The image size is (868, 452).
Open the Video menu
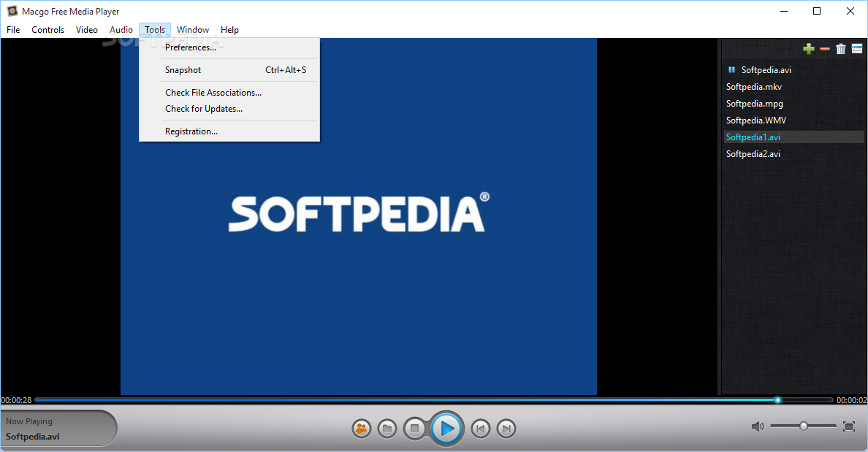87,30
